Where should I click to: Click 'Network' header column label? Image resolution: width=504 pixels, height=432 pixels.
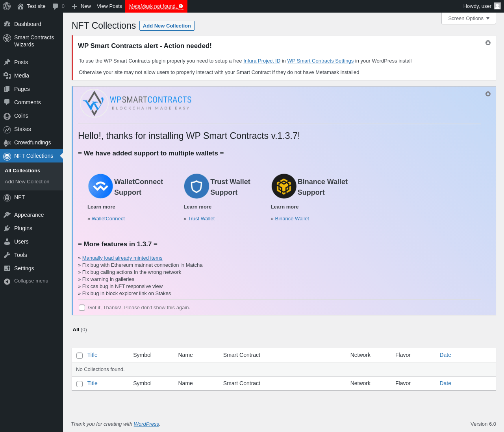click(360, 355)
